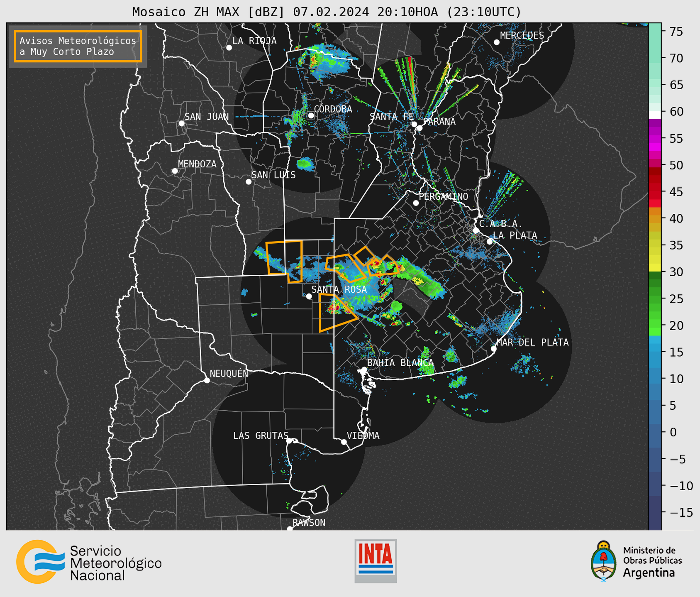Select the orange 'Avisos Meteorológicos a Muy Corto Plazo' legend box
Screen dimensions: 700x597
click(x=78, y=46)
